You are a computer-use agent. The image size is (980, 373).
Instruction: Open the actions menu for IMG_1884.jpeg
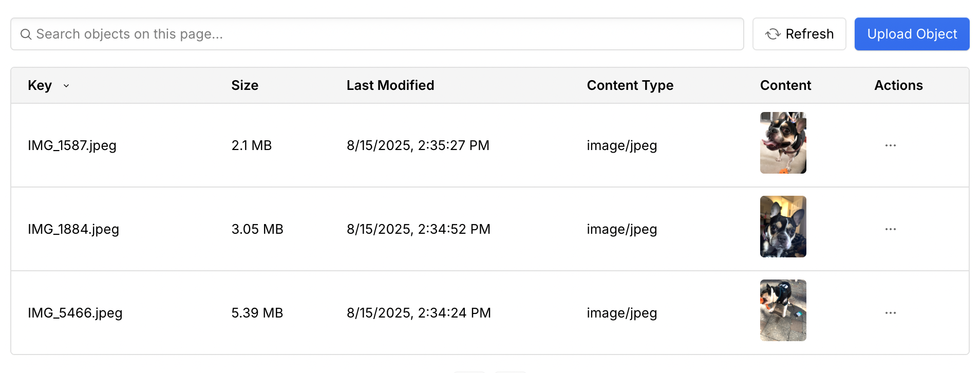[x=891, y=229]
